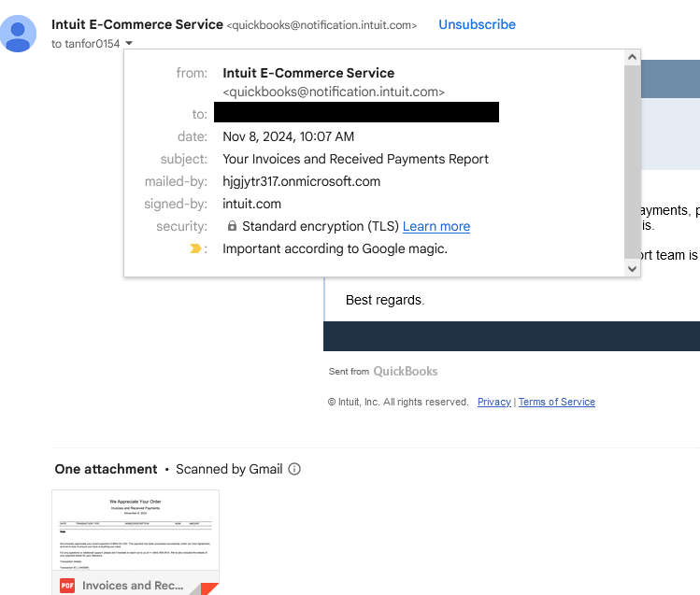Open the Terms of Service link
The width and height of the screenshot is (700, 595).
point(556,402)
